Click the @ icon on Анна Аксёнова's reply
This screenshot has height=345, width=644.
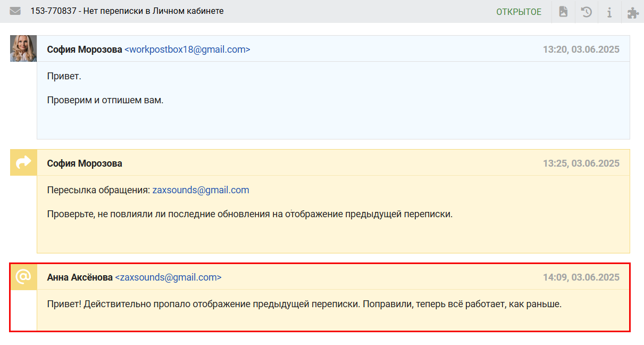[x=23, y=277]
